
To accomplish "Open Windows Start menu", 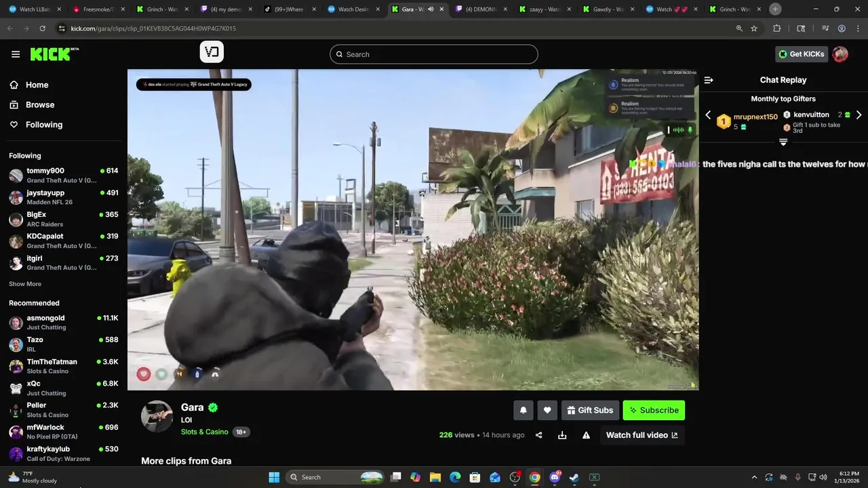I will [274, 477].
